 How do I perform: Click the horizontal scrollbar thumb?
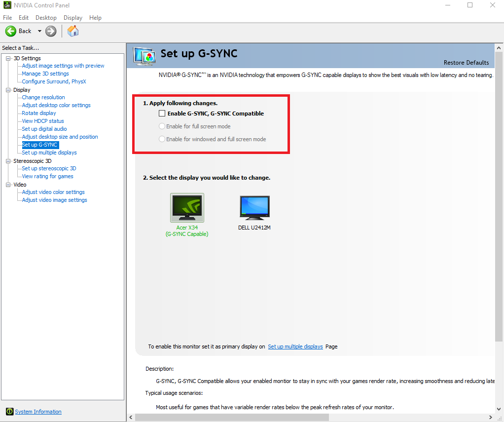point(232,417)
